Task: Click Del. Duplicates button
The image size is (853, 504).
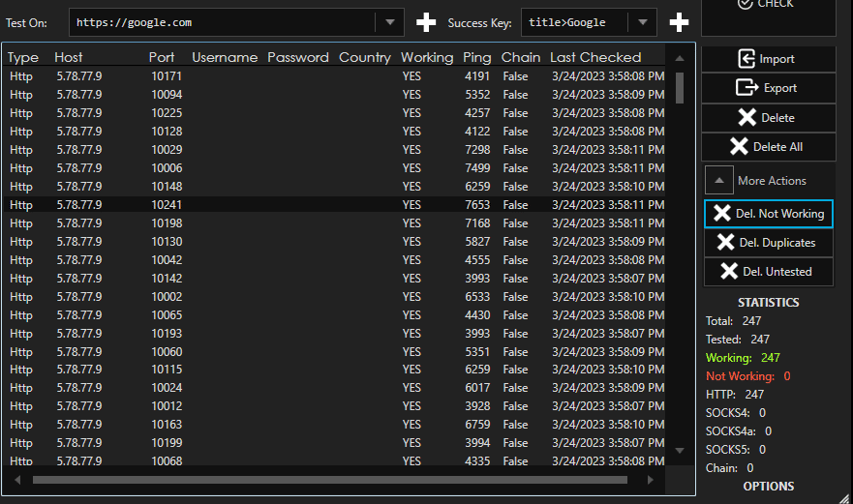Action: pyautogui.click(x=768, y=243)
